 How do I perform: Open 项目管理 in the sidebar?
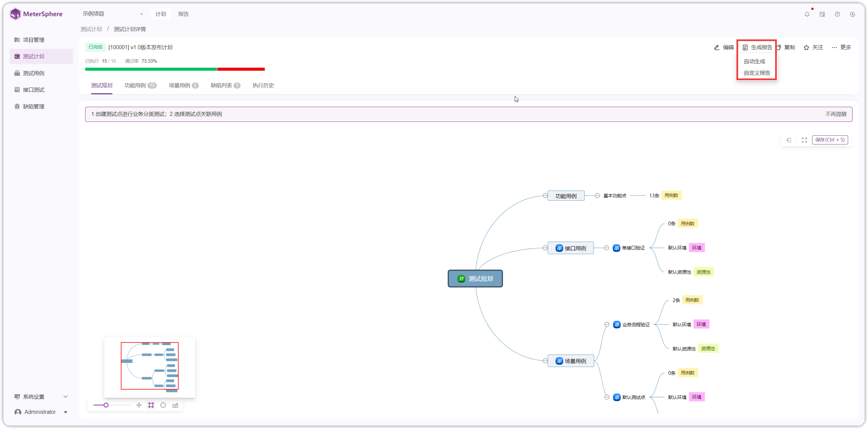click(41, 40)
